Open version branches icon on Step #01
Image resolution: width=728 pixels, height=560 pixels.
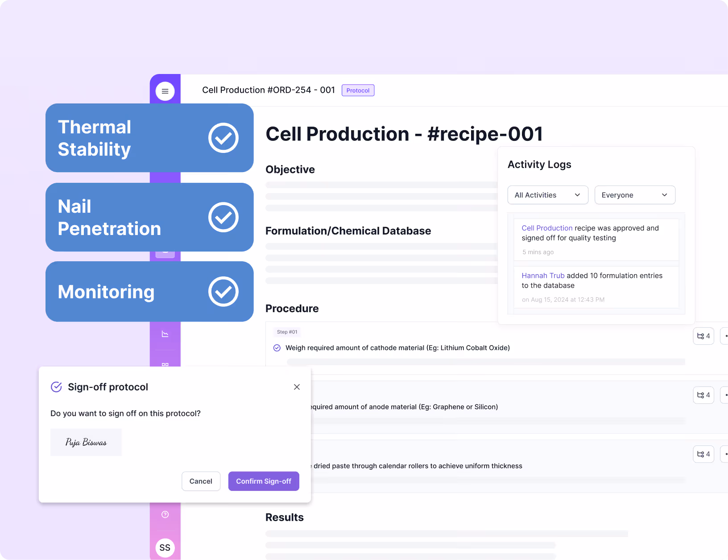point(703,336)
